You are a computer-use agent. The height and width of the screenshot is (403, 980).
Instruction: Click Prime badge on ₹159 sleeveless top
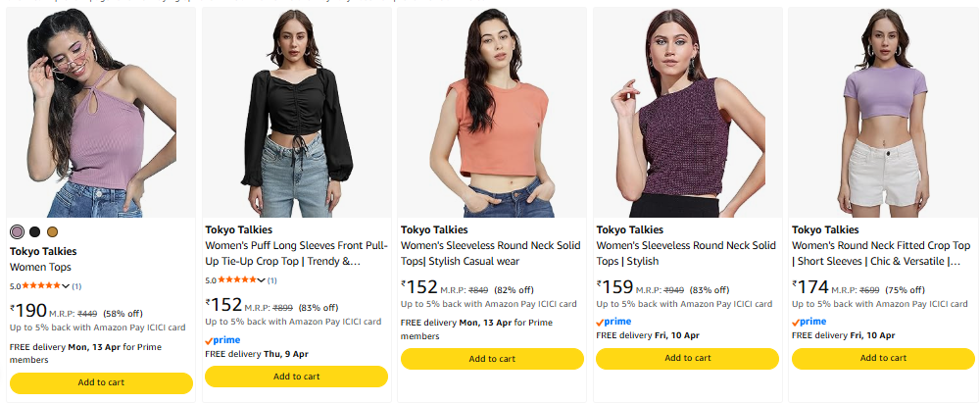pyautogui.click(x=613, y=322)
